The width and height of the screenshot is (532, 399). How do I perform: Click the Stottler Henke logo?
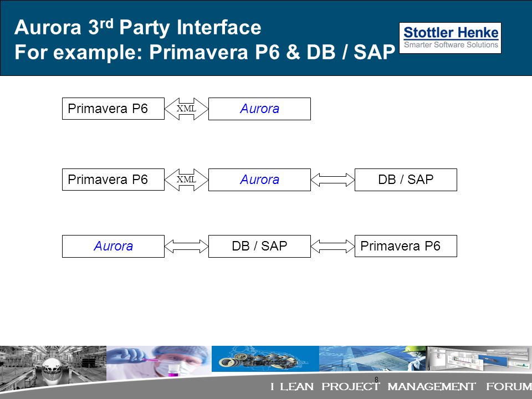click(450, 38)
